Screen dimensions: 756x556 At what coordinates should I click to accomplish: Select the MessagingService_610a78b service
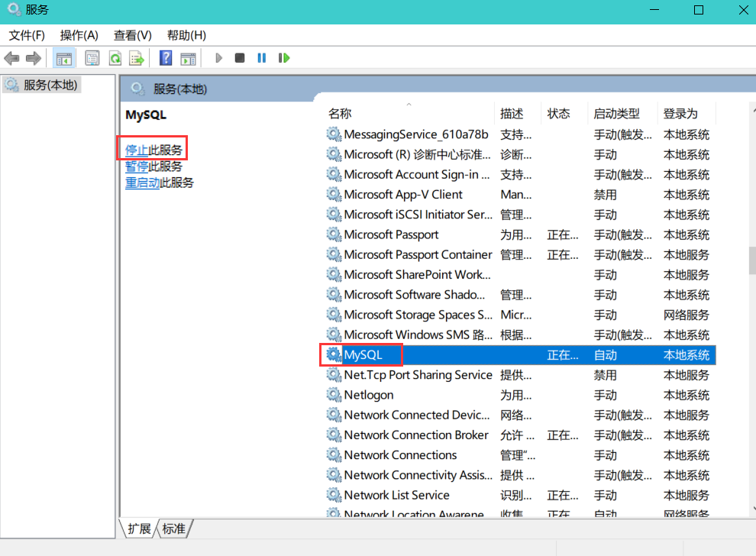[x=520, y=134]
